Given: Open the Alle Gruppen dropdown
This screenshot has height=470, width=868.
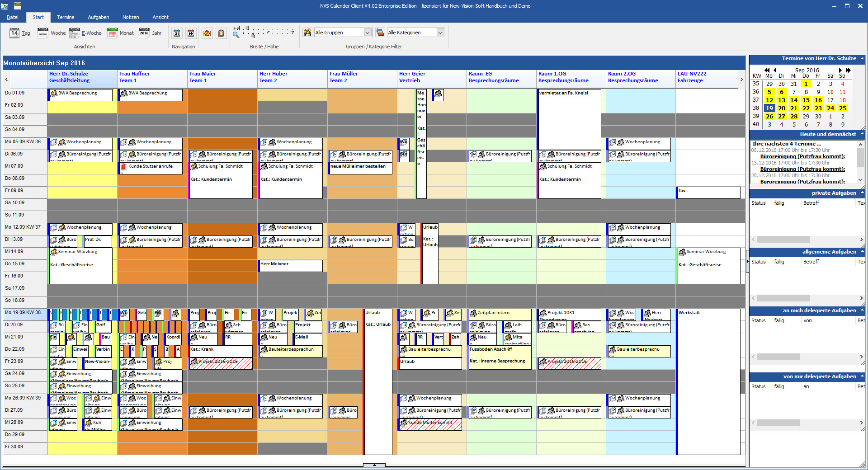Looking at the screenshot, I should (368, 33).
